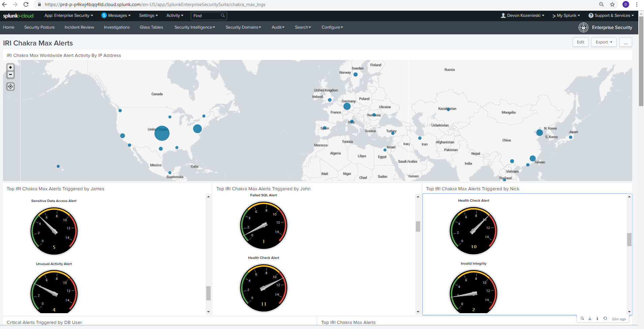Viewport: 644px width, 329px height.
Task: Click the Sensitive Data Access Alert gauge
Action: pyautogui.click(x=54, y=231)
